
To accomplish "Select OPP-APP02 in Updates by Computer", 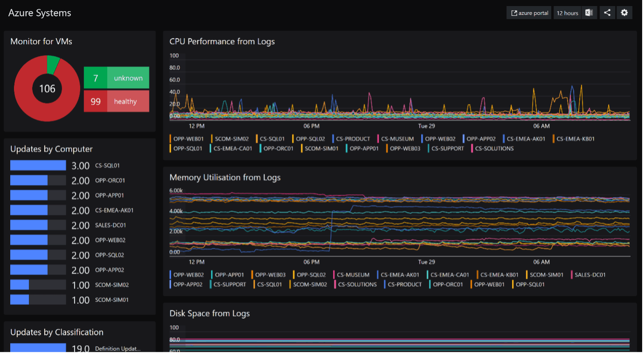I will point(110,270).
